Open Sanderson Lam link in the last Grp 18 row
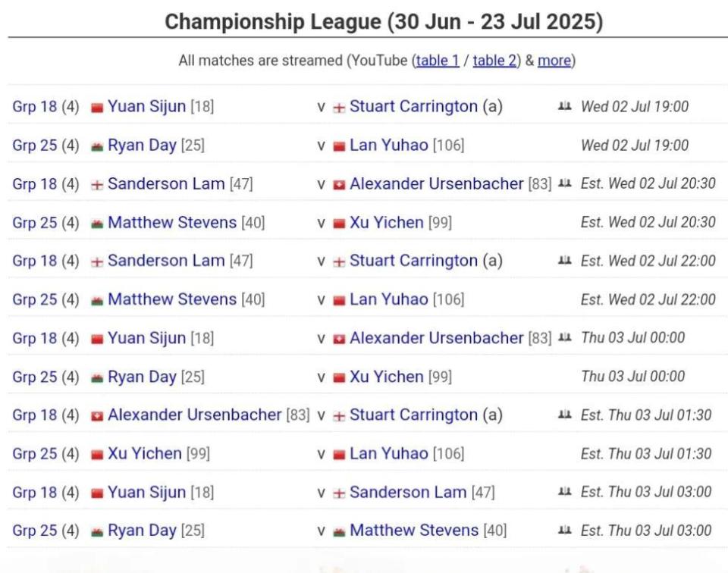Screen dimensions: 728x573 [408, 492]
